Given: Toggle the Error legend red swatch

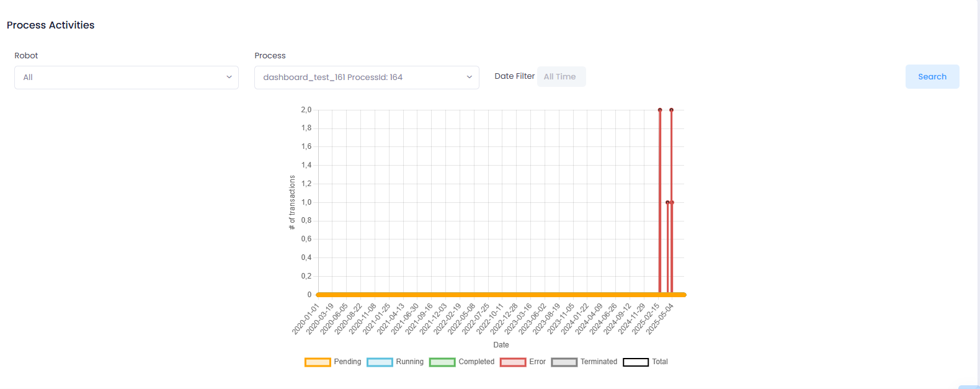Looking at the screenshot, I should point(513,362).
